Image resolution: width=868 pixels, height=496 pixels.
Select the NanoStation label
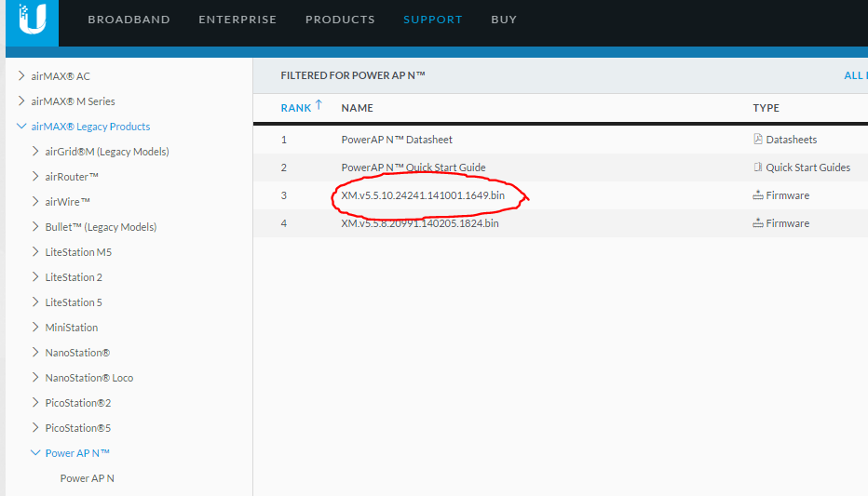click(77, 353)
